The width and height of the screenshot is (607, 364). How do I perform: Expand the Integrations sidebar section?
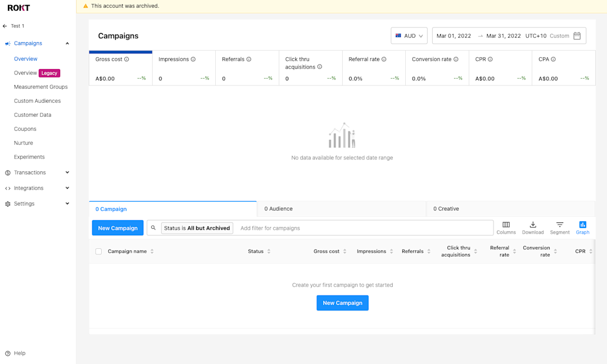click(67, 188)
